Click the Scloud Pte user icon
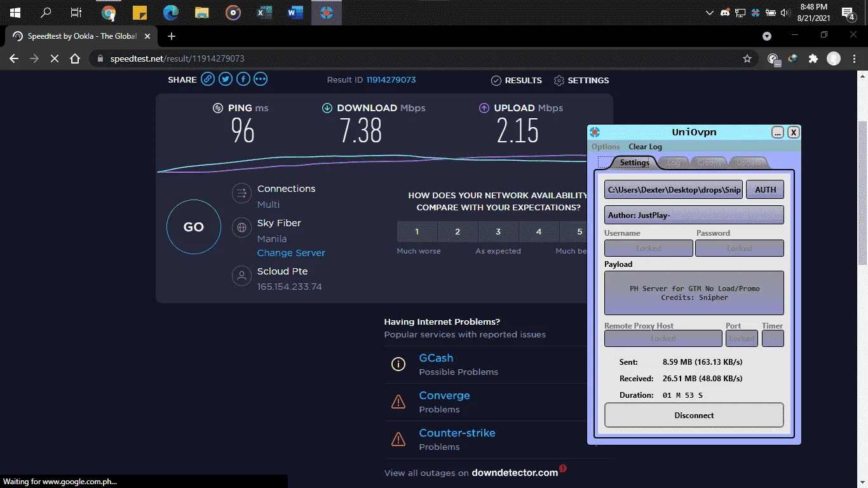 241,276
